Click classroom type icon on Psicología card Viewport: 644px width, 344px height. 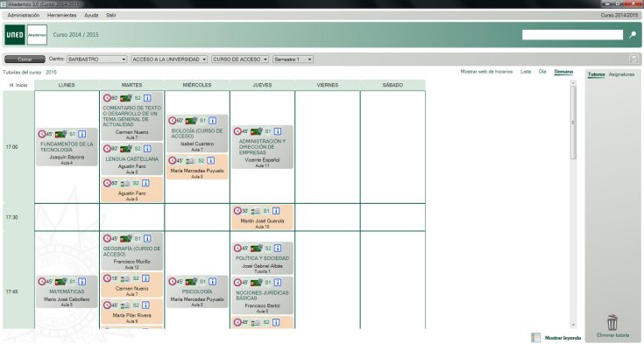tap(191, 282)
